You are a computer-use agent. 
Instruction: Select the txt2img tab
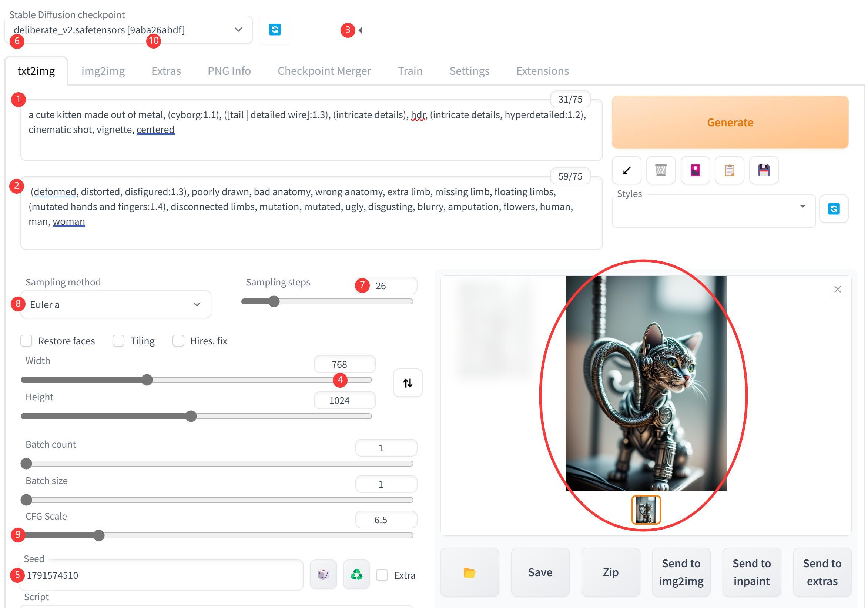pos(36,71)
